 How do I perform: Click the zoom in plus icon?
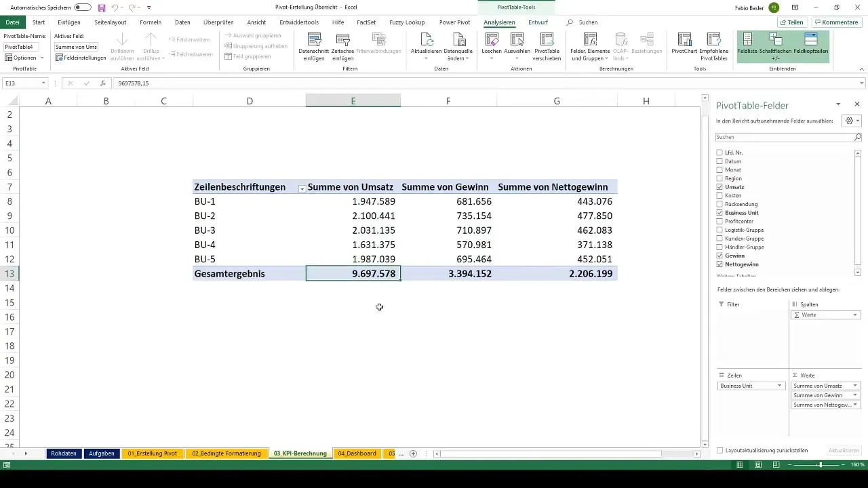(845, 465)
